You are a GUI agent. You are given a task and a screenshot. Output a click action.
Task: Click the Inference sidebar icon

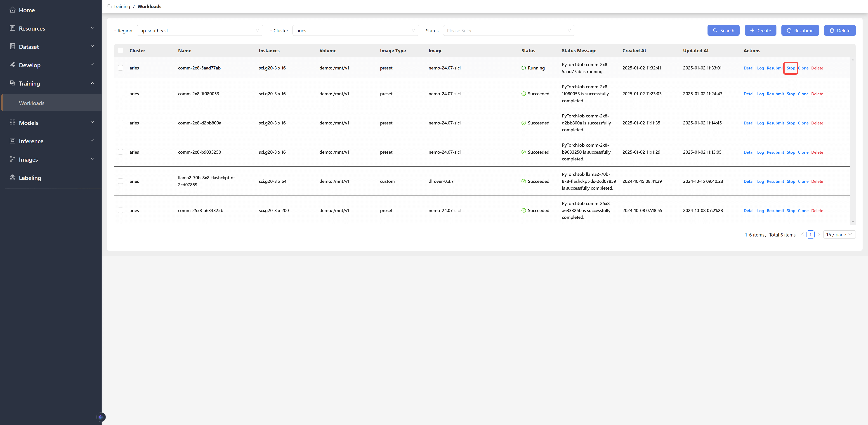pyautogui.click(x=12, y=141)
